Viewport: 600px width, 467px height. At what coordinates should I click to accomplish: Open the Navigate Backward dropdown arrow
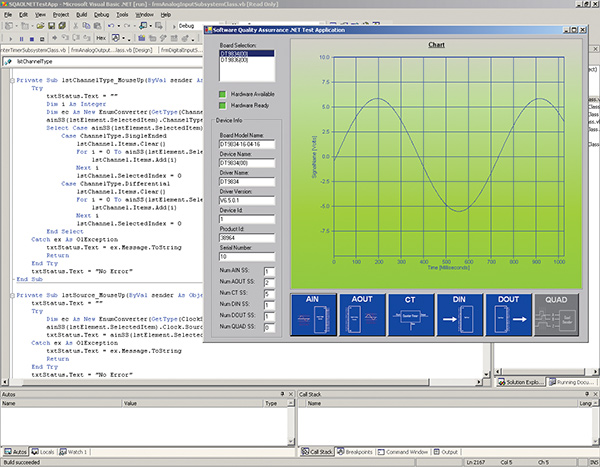(151, 26)
